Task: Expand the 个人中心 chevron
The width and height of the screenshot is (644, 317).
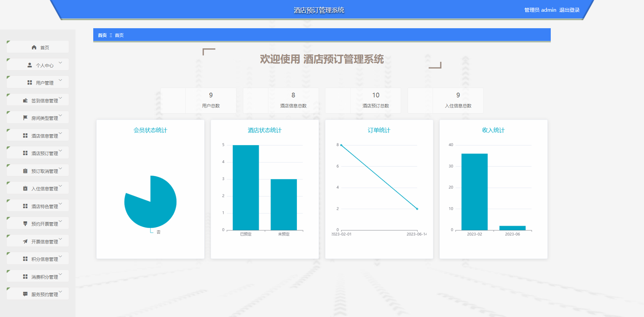Action: pyautogui.click(x=60, y=62)
